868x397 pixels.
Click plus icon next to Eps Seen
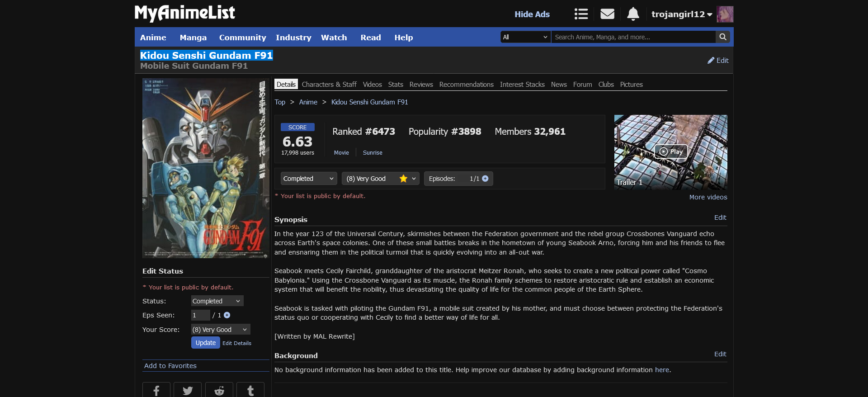pyautogui.click(x=227, y=315)
